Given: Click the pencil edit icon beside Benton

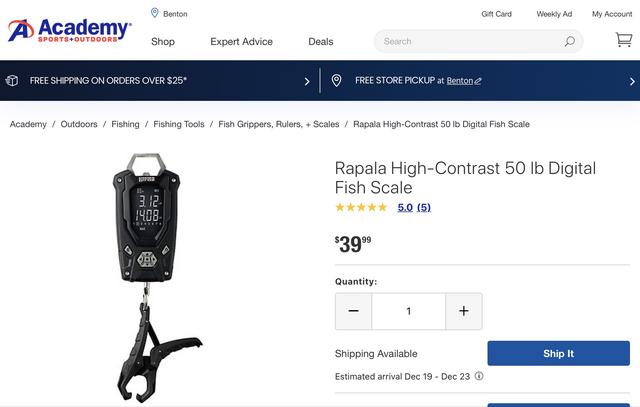Looking at the screenshot, I should click(x=478, y=81).
